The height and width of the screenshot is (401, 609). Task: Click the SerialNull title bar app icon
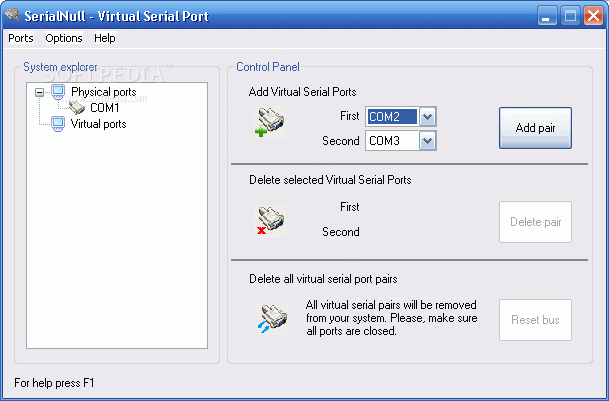pyautogui.click(x=12, y=16)
